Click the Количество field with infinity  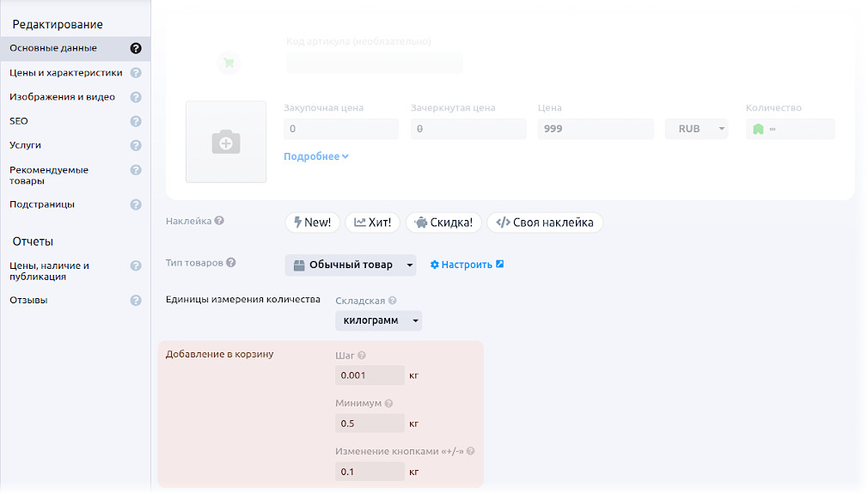click(790, 129)
